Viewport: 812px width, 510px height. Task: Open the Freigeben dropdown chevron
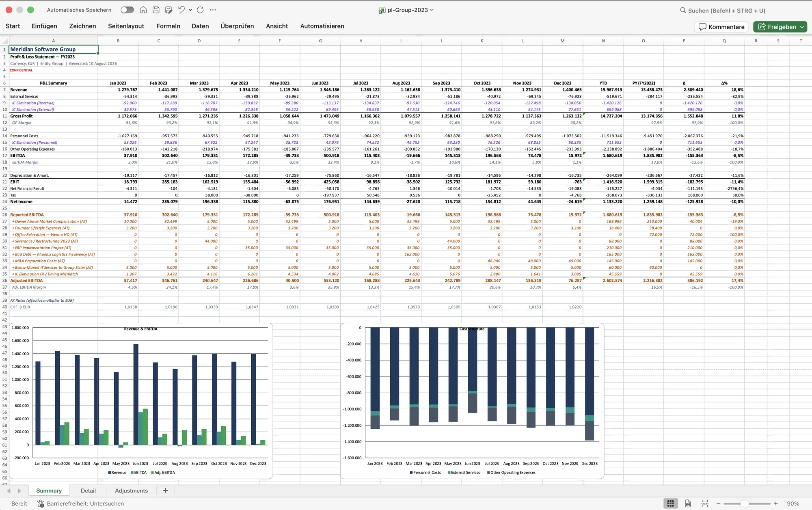pyautogui.click(x=802, y=27)
